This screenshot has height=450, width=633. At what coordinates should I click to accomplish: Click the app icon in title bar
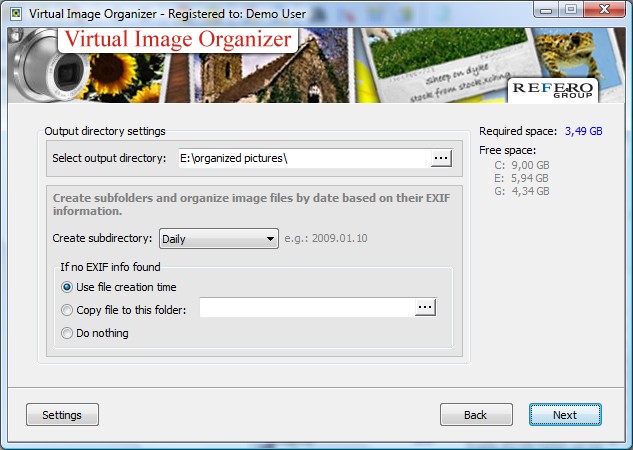(x=16, y=14)
